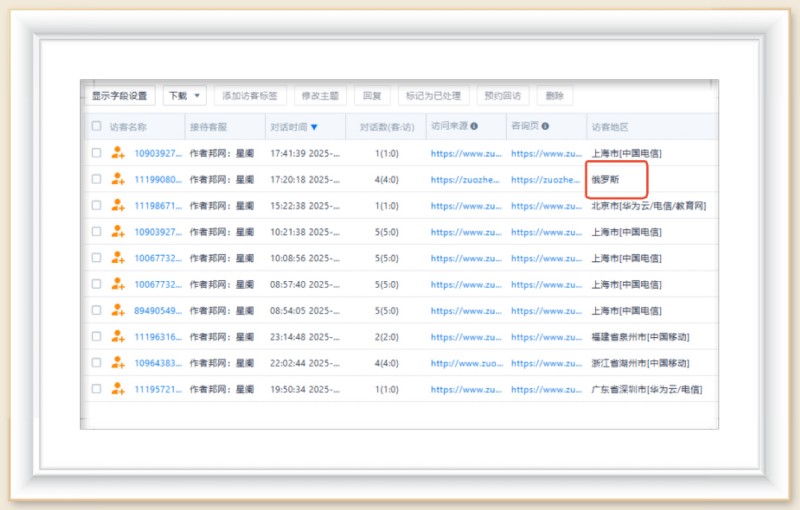The height and width of the screenshot is (510, 800).
Task: Check the box for visitor 11199080 row
Action: 96,180
